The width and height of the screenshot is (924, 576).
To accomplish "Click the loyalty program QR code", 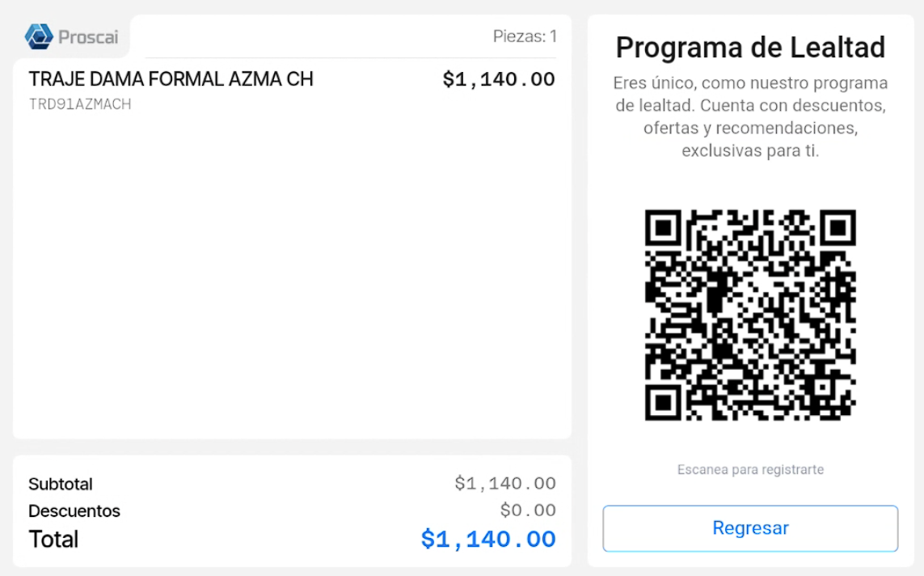I will coord(750,315).
